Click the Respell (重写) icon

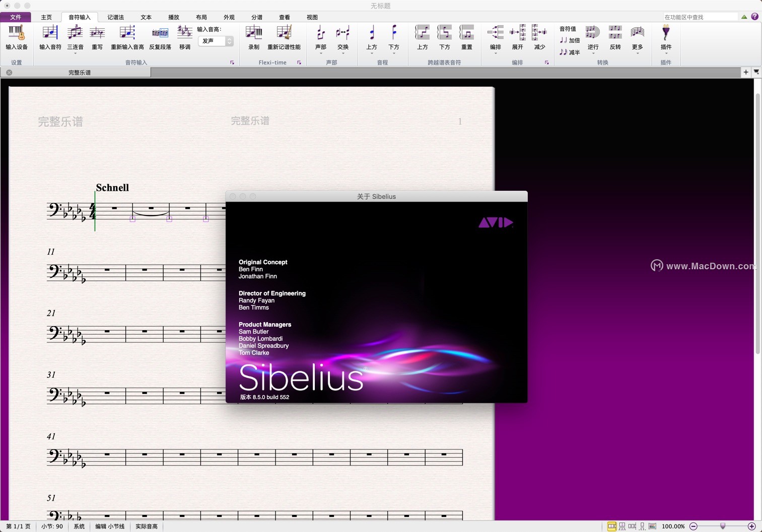click(97, 37)
